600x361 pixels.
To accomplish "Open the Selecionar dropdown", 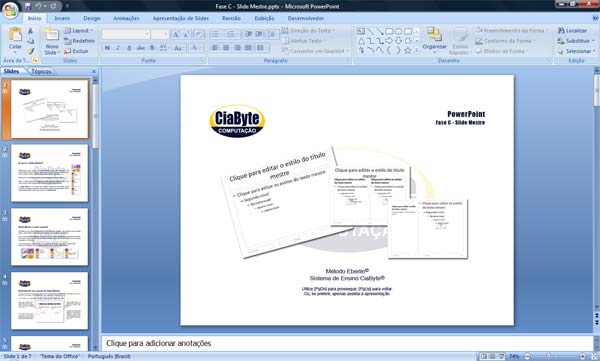I will point(576,51).
